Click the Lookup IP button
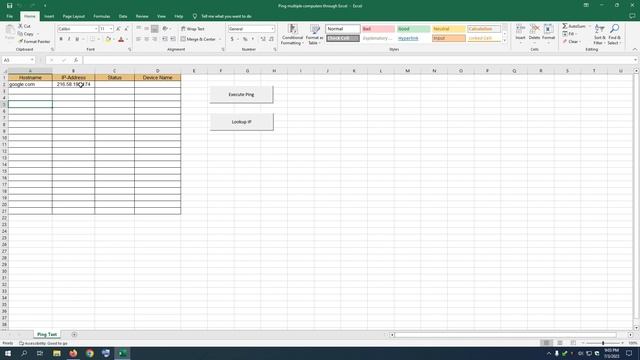 (242, 122)
